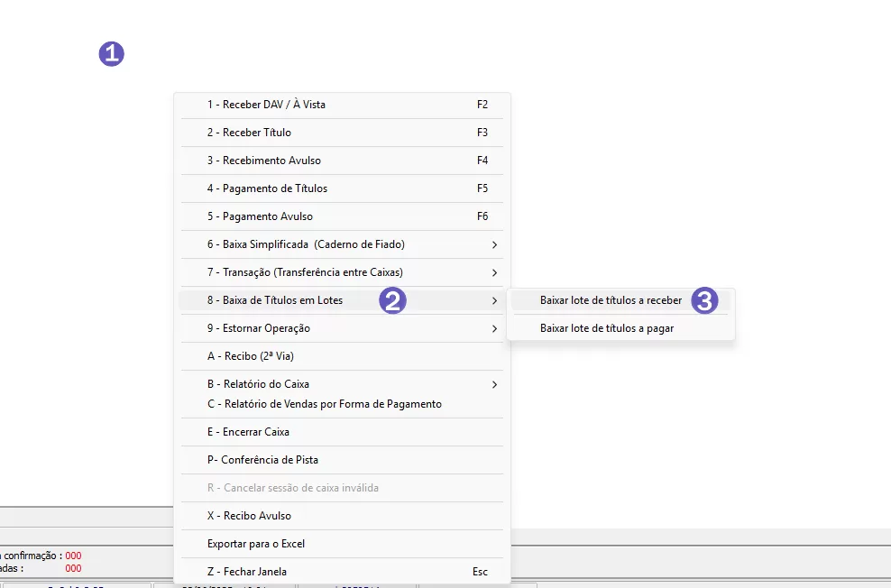Click 'Exportar para o Excel'
The width and height of the screenshot is (891, 588).
[x=256, y=544]
